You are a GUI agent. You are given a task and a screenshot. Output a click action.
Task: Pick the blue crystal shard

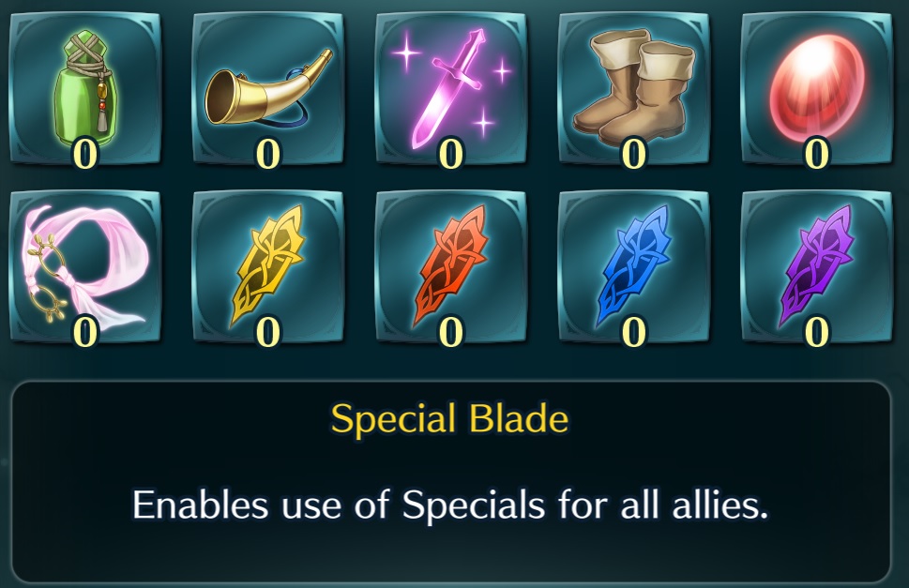click(x=633, y=266)
